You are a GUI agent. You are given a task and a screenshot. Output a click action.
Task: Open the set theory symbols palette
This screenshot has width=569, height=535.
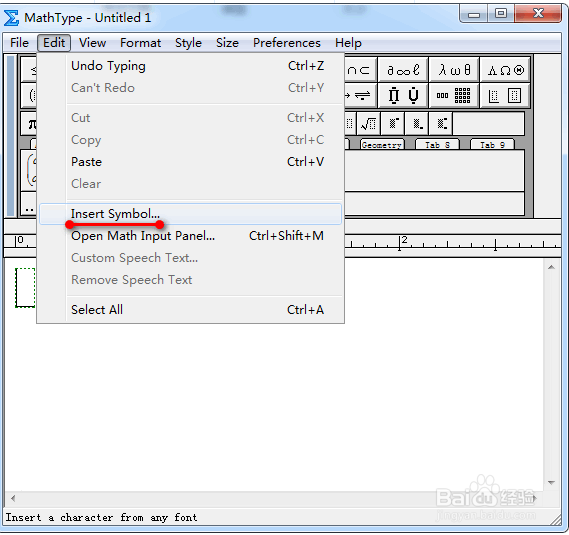(x=361, y=70)
